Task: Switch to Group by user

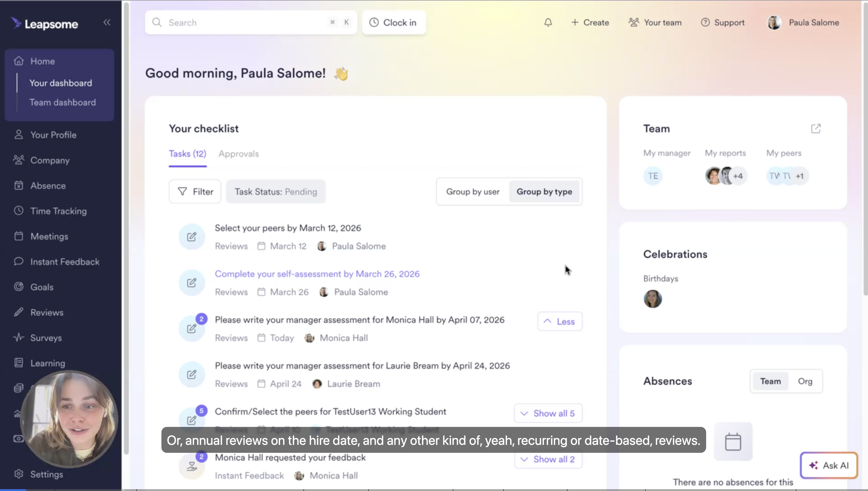Action: 472,192
